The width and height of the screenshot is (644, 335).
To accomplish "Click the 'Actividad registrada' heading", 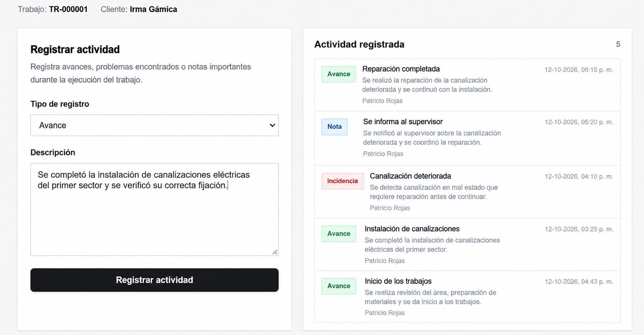I will 359,44.
